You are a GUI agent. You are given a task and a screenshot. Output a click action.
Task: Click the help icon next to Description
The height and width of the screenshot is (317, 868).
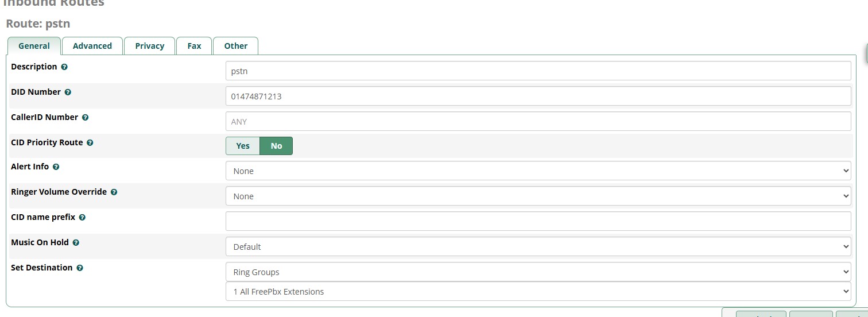click(x=64, y=67)
